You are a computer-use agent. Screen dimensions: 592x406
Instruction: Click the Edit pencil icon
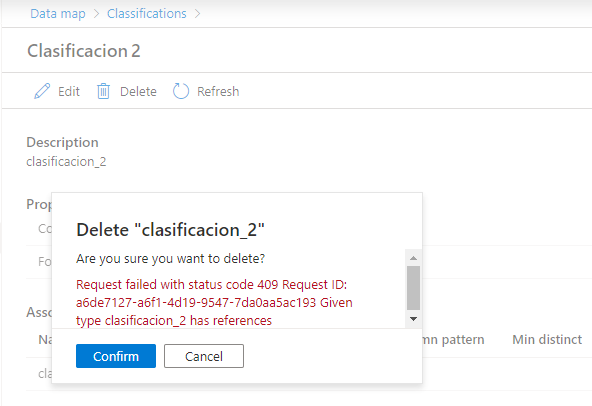point(42,91)
